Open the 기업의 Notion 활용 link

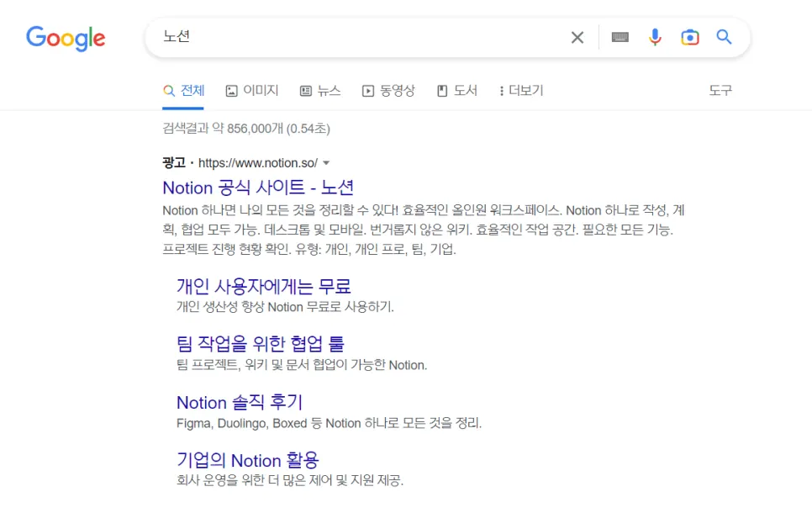click(247, 460)
